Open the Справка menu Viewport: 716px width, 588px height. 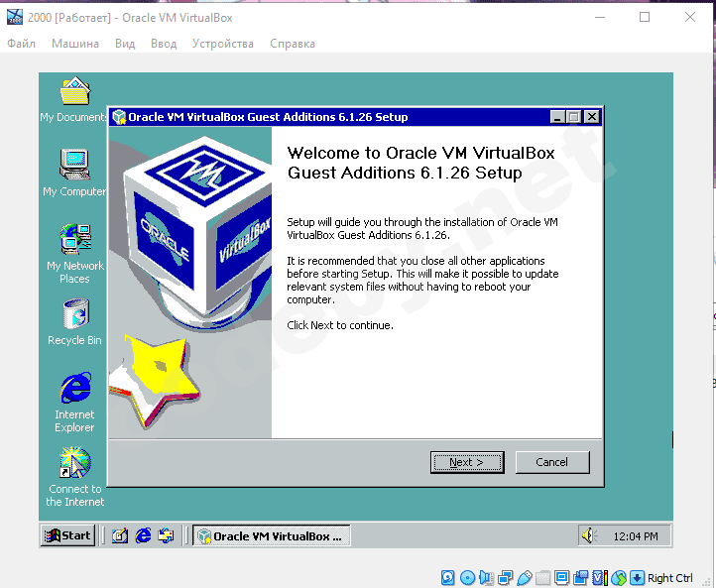pyautogui.click(x=293, y=44)
